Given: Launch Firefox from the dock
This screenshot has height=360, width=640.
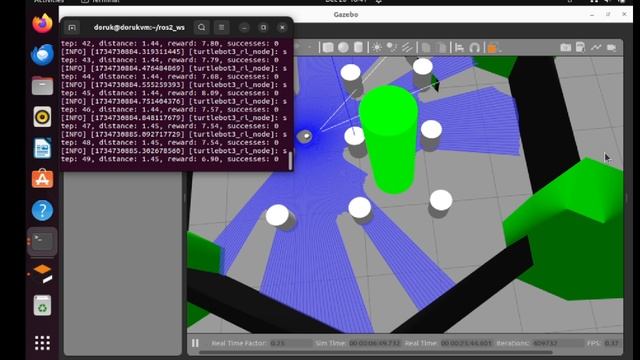Looking at the screenshot, I should 42,23.
